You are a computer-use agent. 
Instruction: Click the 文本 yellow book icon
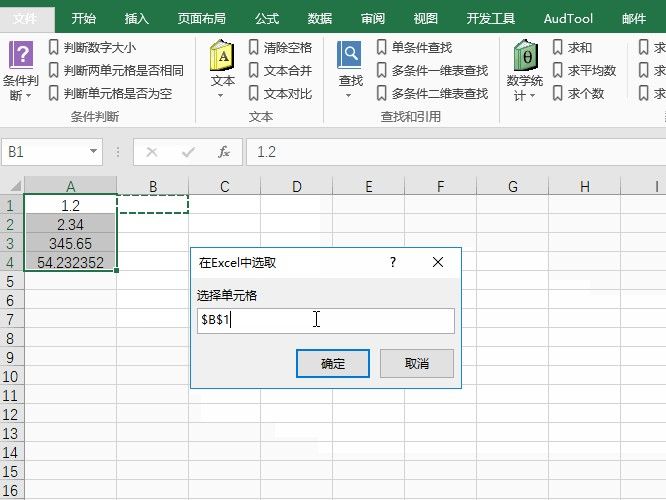point(222,56)
